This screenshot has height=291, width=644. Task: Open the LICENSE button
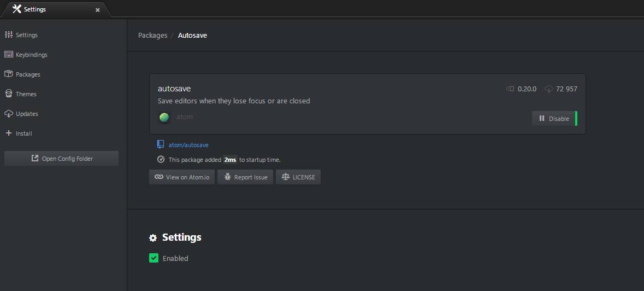(x=298, y=177)
